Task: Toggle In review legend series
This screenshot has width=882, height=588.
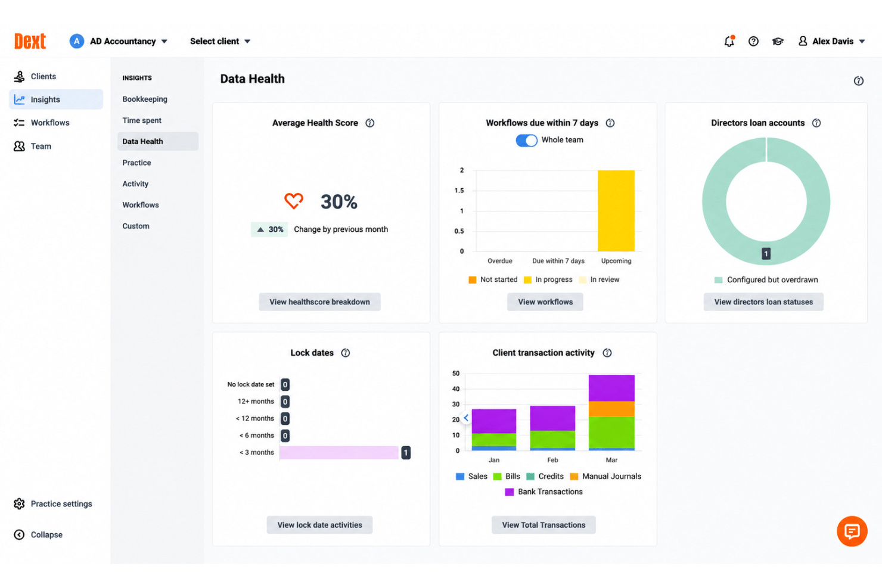Action: pos(599,279)
